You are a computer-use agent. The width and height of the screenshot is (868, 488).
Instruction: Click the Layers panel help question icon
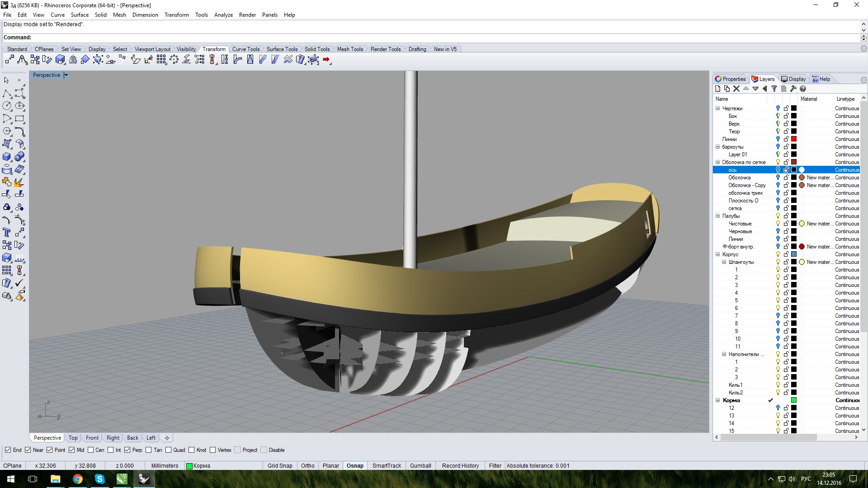coord(803,89)
